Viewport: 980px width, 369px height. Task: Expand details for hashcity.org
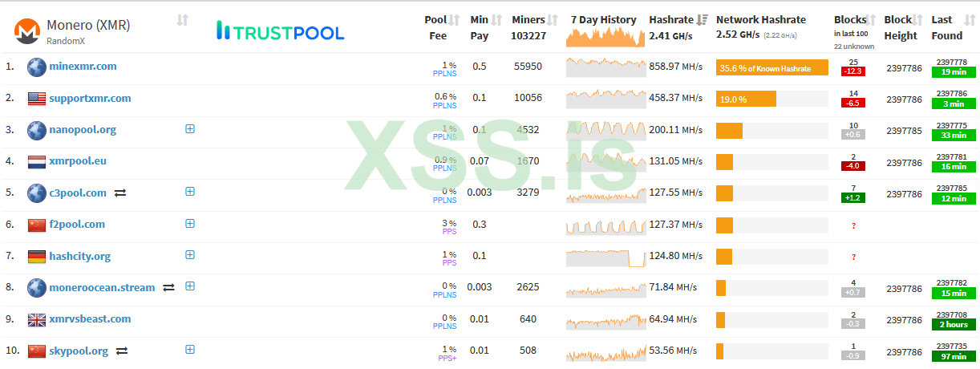click(190, 254)
